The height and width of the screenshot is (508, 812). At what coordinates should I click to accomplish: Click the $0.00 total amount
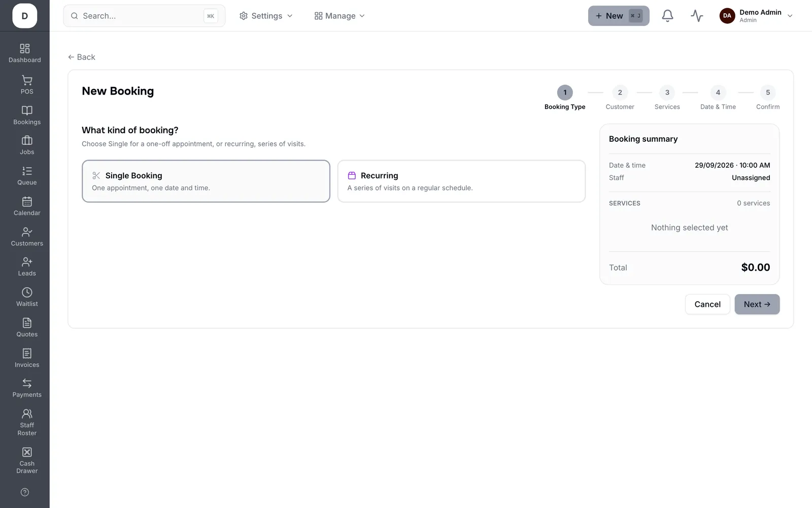pos(755,267)
